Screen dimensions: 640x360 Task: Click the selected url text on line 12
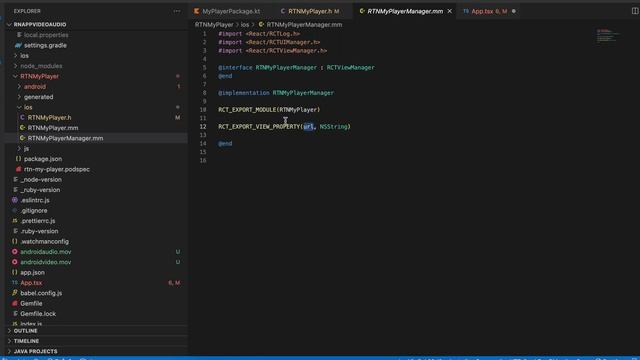click(308, 127)
